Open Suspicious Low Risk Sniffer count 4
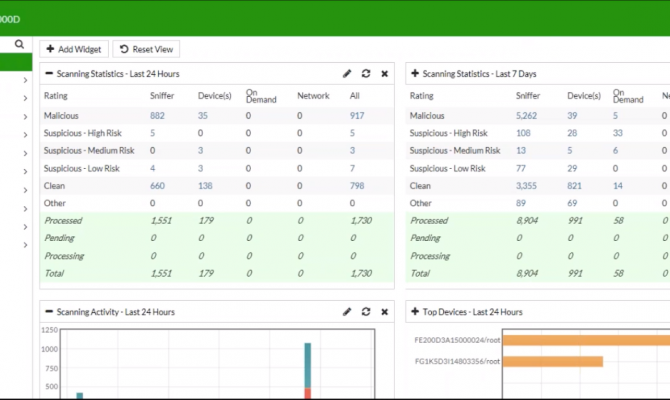The image size is (670, 400). (x=153, y=168)
